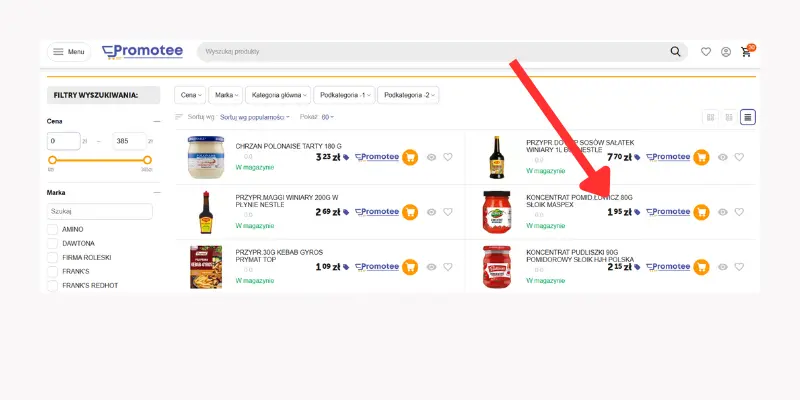Click the Szukaj brand search field

(x=99, y=211)
